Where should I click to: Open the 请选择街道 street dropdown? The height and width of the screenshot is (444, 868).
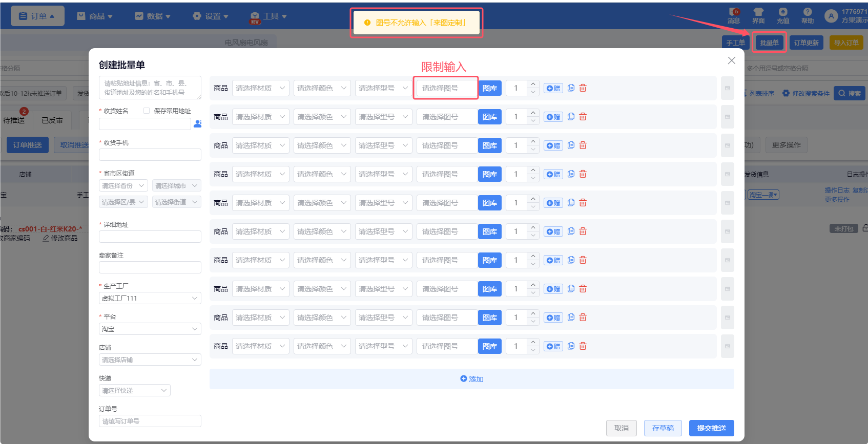[x=177, y=202]
